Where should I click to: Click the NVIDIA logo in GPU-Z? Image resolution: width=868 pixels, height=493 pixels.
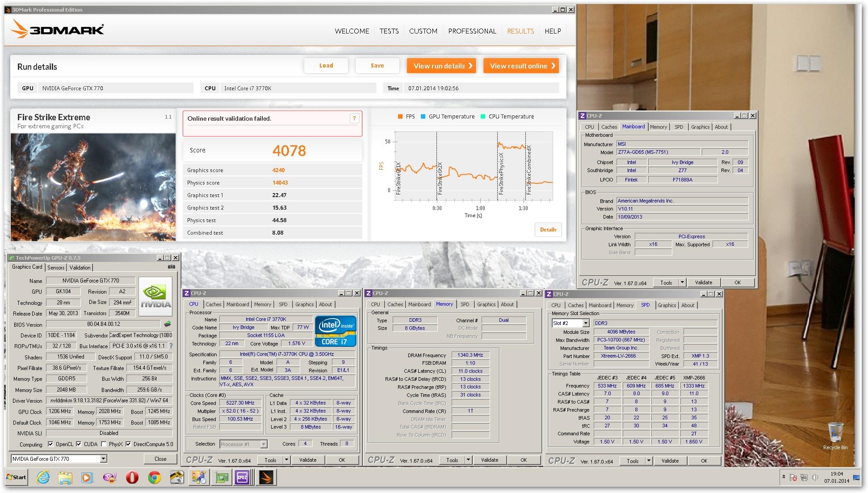pyautogui.click(x=155, y=297)
